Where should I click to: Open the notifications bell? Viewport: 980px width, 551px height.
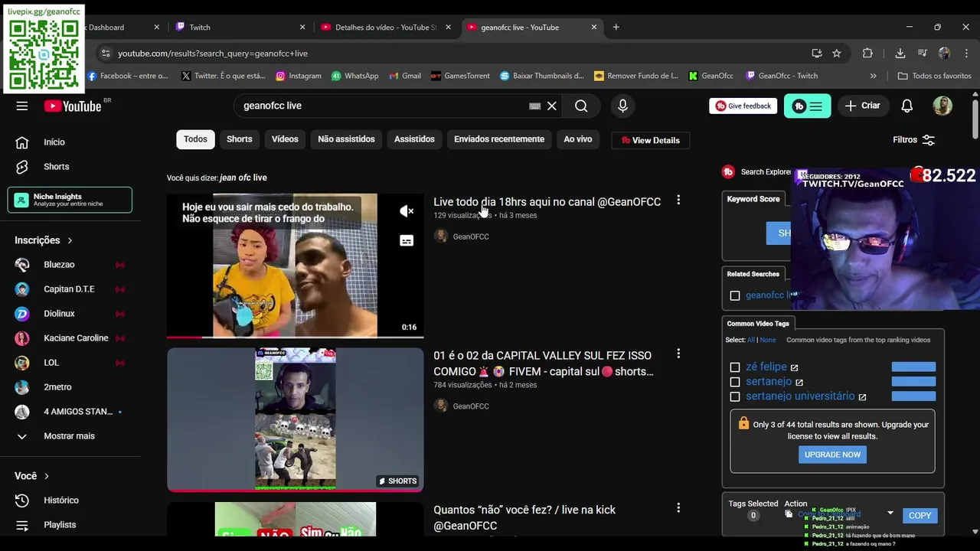906,106
